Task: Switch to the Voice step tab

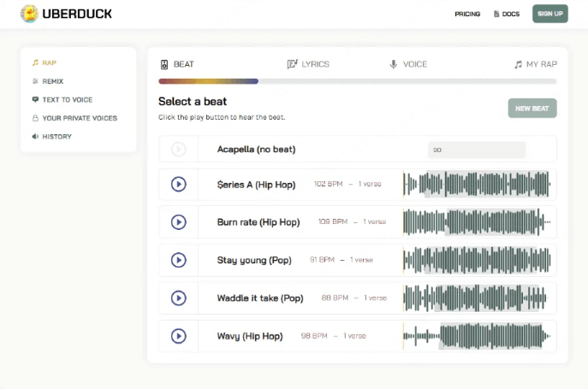Action: [408, 64]
